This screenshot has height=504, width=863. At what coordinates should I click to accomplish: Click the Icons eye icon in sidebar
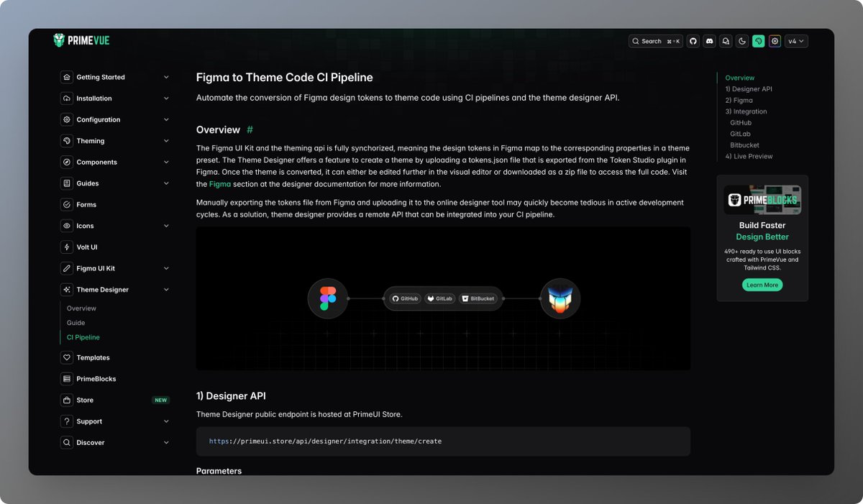coord(67,226)
